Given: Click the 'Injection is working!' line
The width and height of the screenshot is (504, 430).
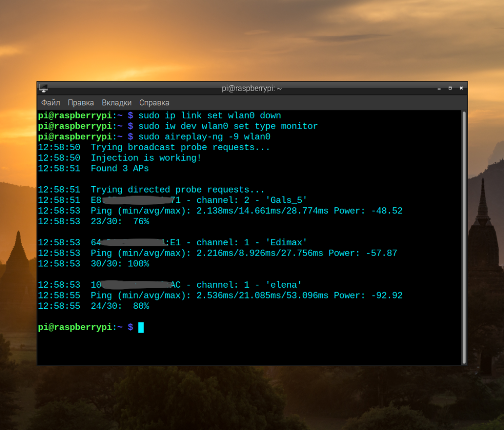Looking at the screenshot, I should (146, 158).
